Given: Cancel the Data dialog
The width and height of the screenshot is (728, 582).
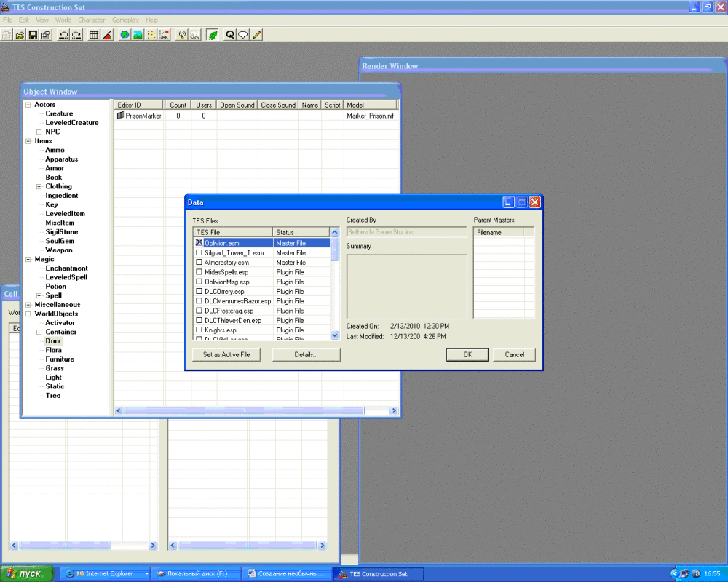Looking at the screenshot, I should 515,354.
